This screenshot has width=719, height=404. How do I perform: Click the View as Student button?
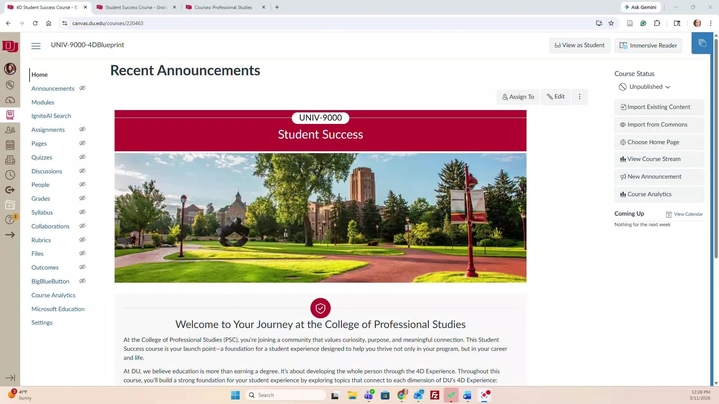pyautogui.click(x=579, y=45)
